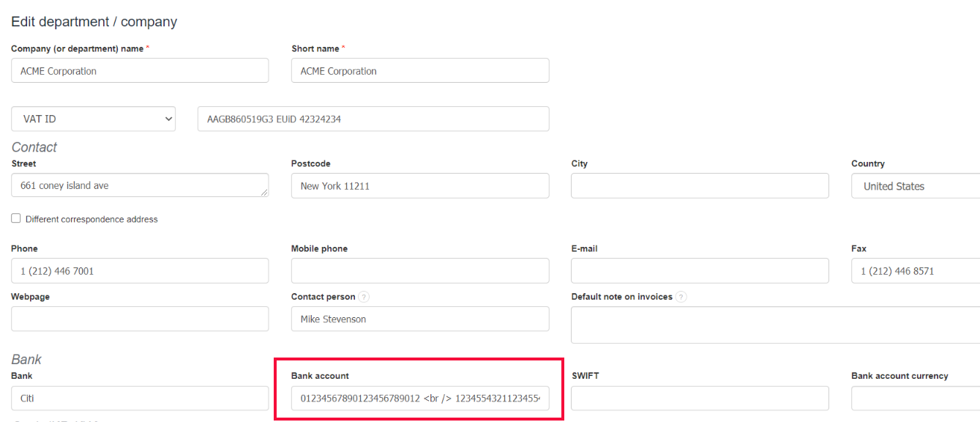
Task: Click the empty SWIFT field
Action: [700, 399]
